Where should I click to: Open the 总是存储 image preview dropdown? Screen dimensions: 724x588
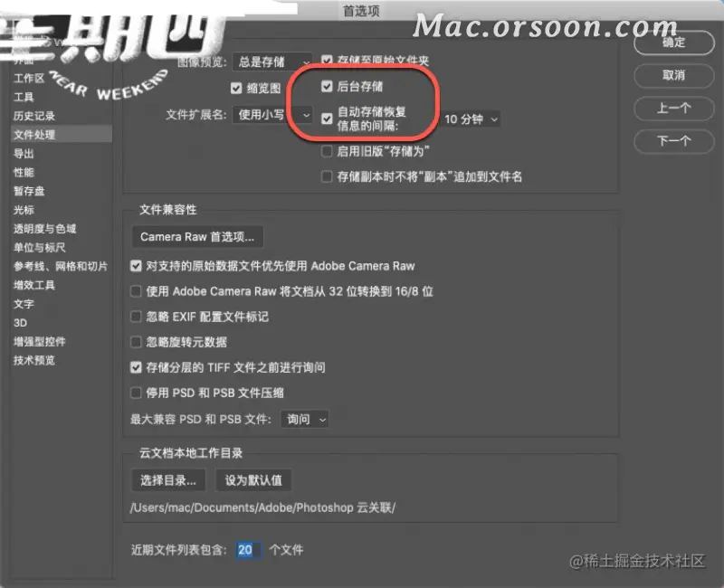(x=272, y=62)
